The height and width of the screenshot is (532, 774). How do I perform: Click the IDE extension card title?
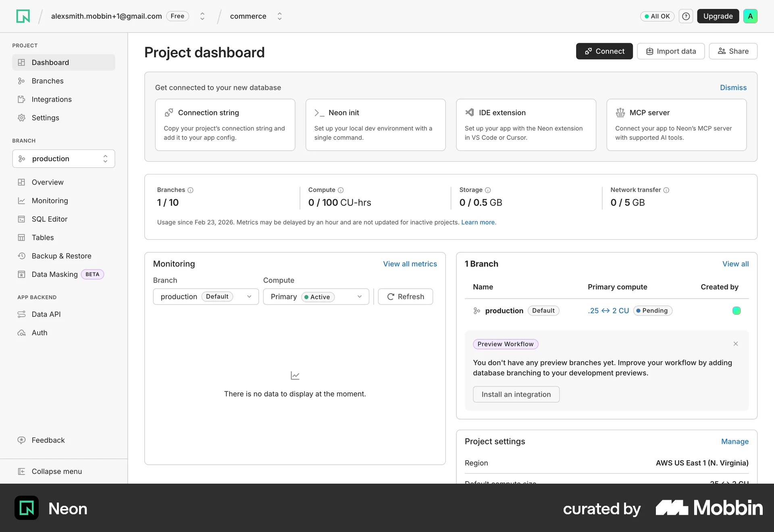(502, 113)
